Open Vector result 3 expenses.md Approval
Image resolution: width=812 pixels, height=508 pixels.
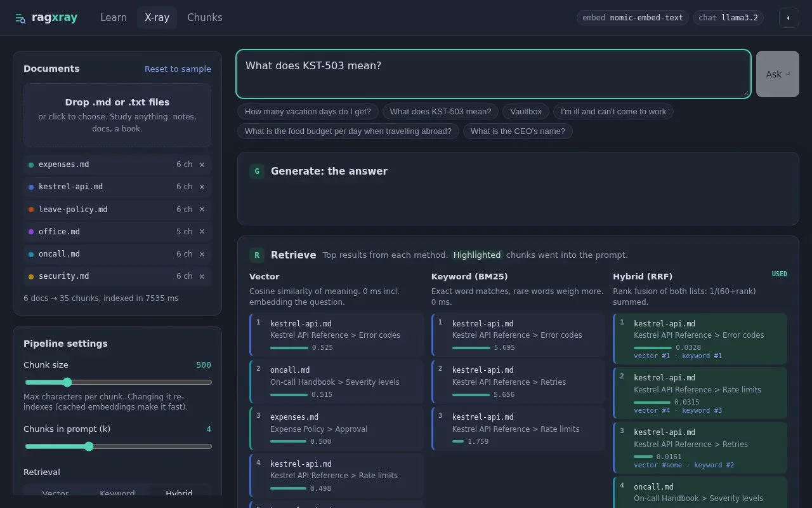[336, 429]
